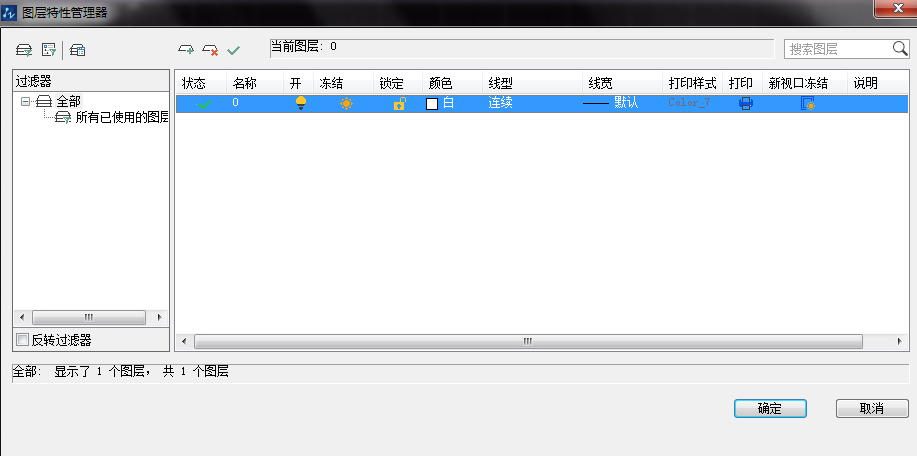Screen dimensions: 917x456
Task: Sort by the 名称 column header
Action: [245, 84]
